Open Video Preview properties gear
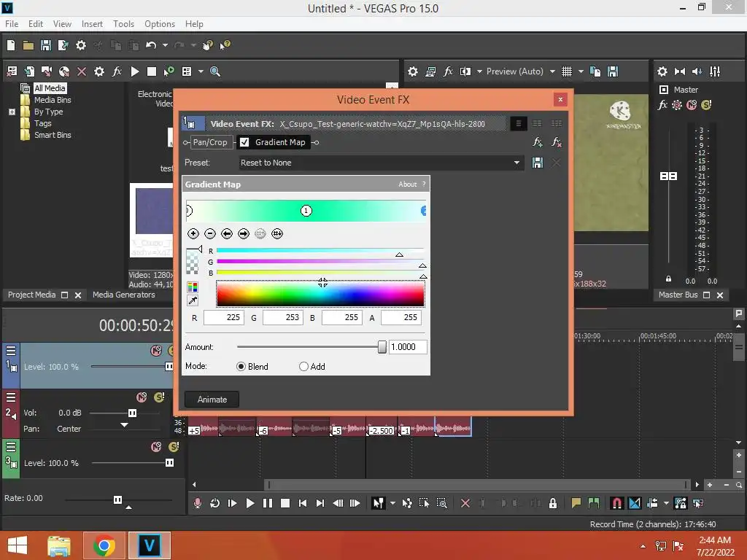This screenshot has height=560, width=747. [x=413, y=71]
